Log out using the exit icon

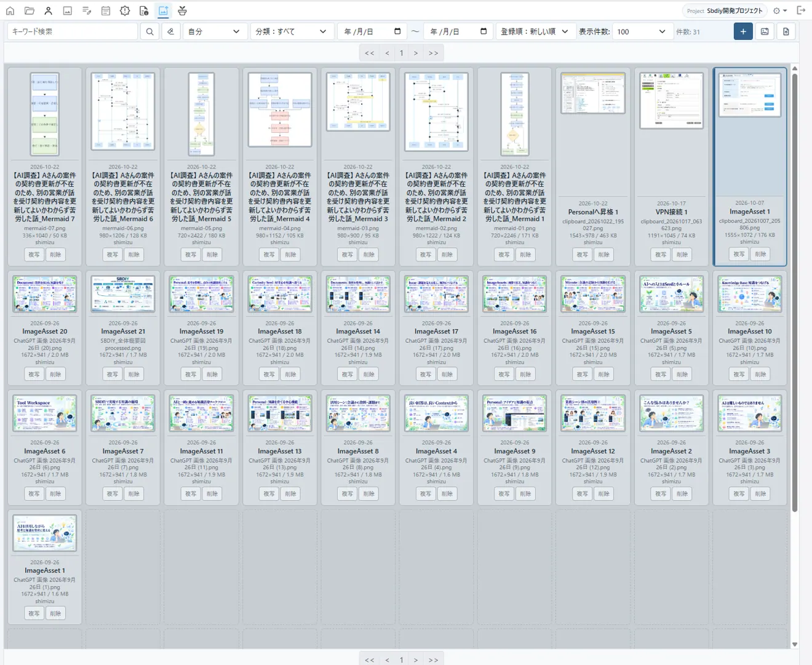coord(801,10)
